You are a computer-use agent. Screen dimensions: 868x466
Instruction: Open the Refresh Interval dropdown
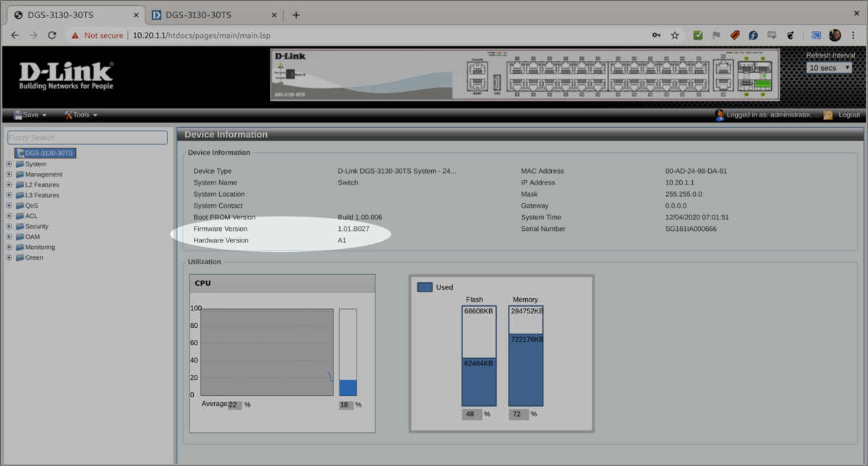click(829, 68)
